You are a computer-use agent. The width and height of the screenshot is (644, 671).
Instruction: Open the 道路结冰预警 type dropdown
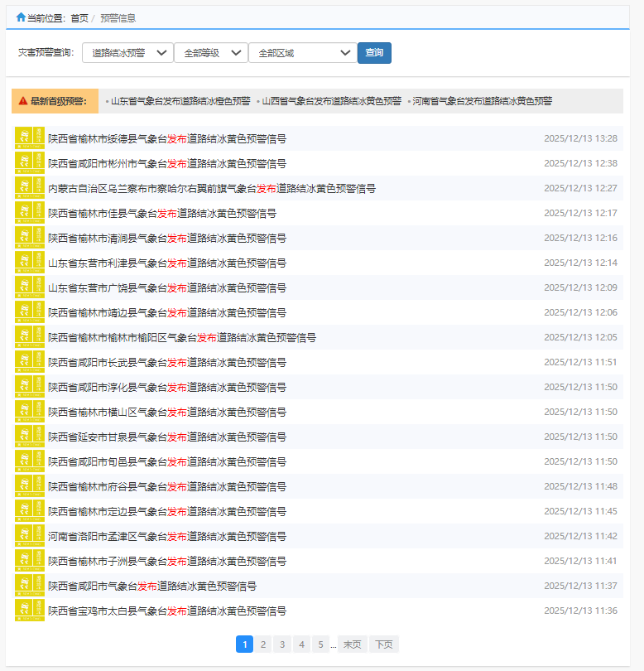point(127,53)
